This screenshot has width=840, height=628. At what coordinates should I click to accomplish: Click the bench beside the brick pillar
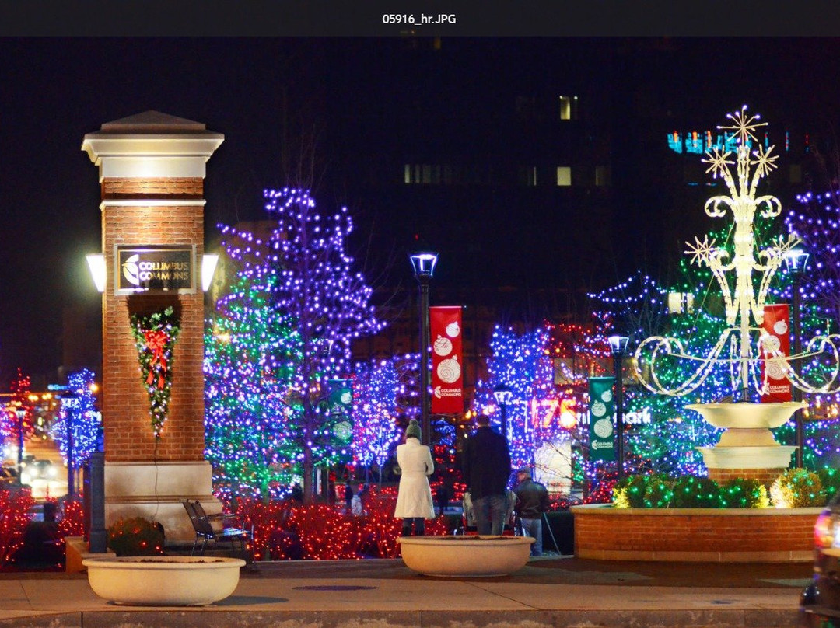pyautogui.click(x=212, y=525)
